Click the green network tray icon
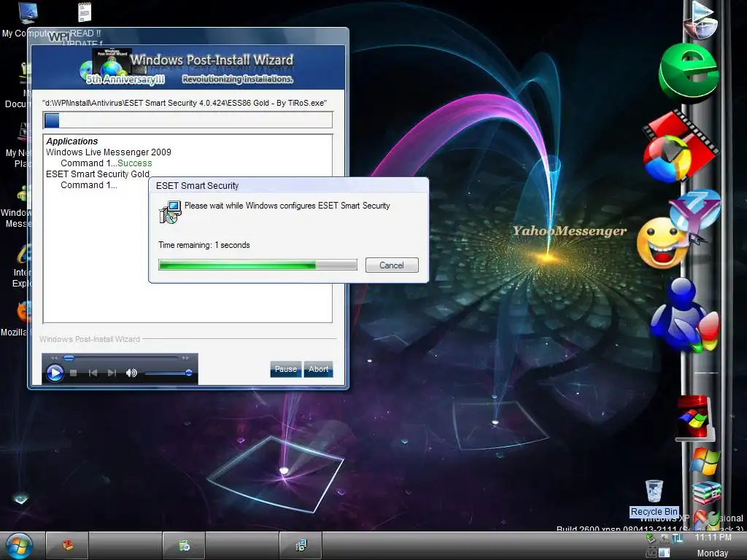747x560 pixels. (650, 539)
